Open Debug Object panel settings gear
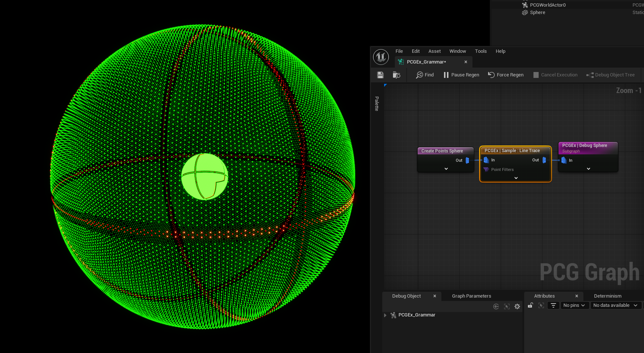 [x=517, y=306]
